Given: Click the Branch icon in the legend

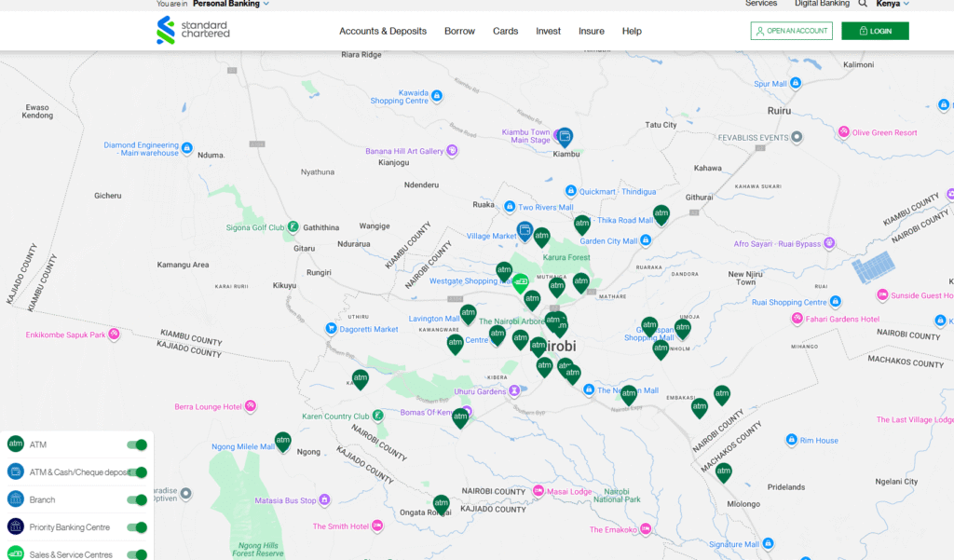Looking at the screenshot, I should pos(15,499).
